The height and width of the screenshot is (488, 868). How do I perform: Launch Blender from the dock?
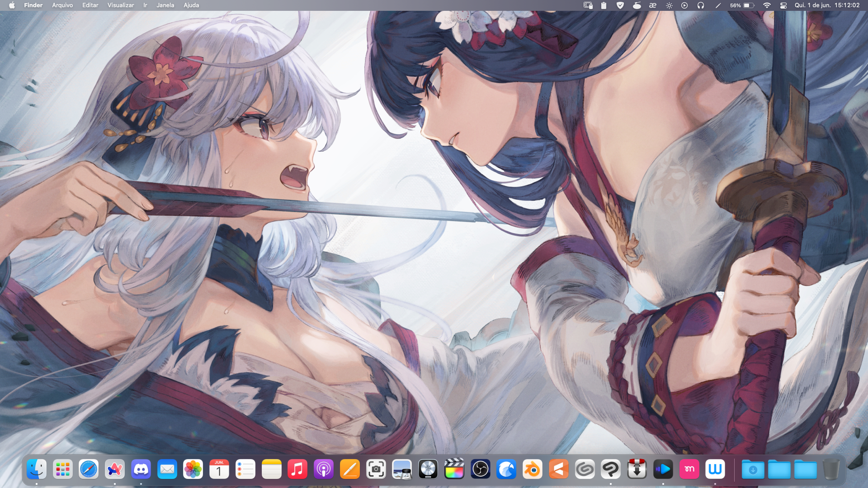coord(533,470)
